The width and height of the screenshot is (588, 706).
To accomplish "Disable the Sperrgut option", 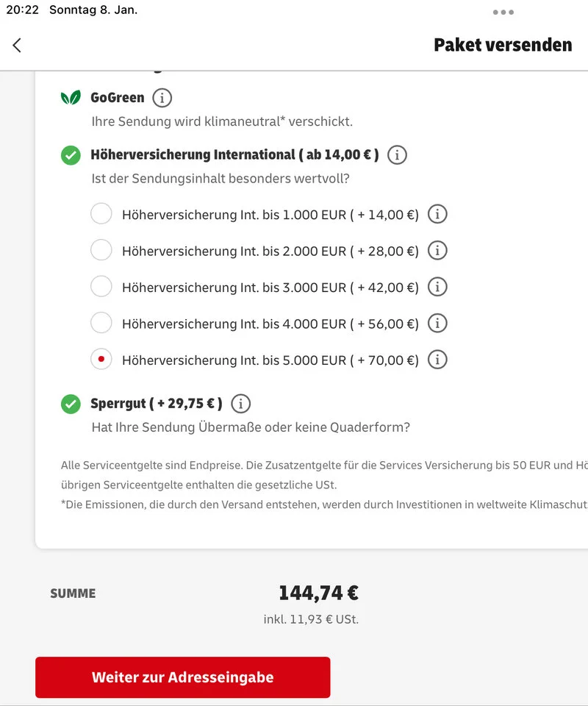I will 71,404.
